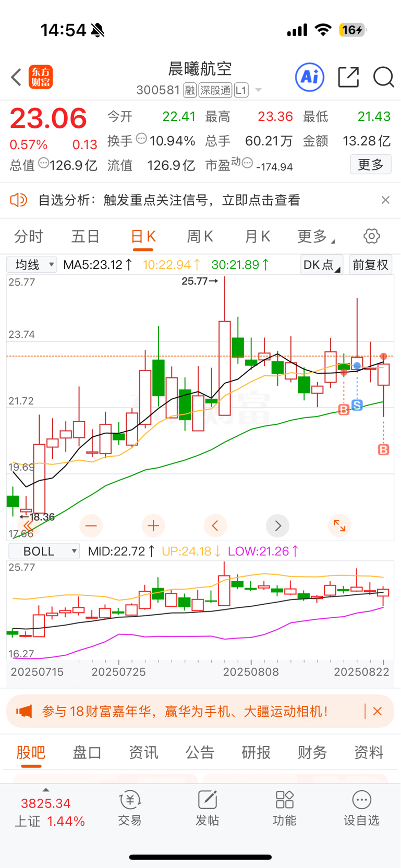The height and width of the screenshot is (868, 401).
Task: Open the BOLL indicator dropdown
Action: click(44, 551)
